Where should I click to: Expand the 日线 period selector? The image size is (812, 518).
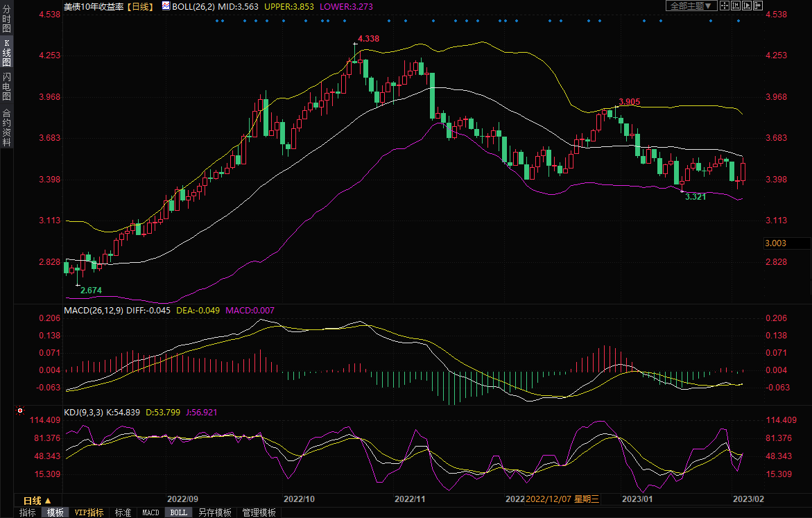[37, 500]
